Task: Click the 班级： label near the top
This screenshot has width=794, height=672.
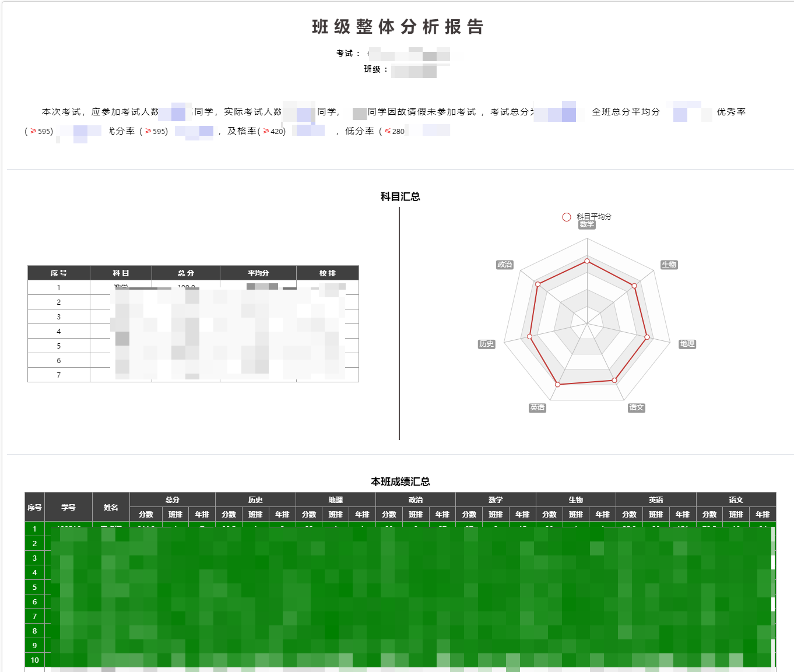Action: tap(376, 69)
